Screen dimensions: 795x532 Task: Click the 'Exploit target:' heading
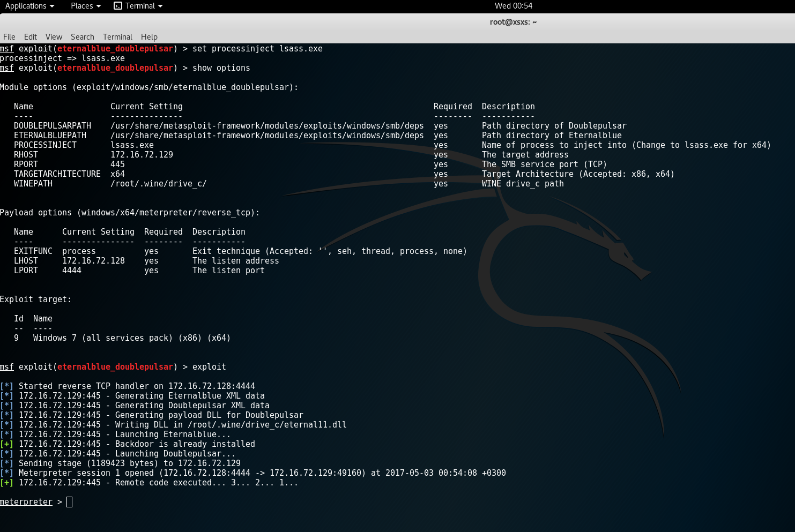(35, 299)
